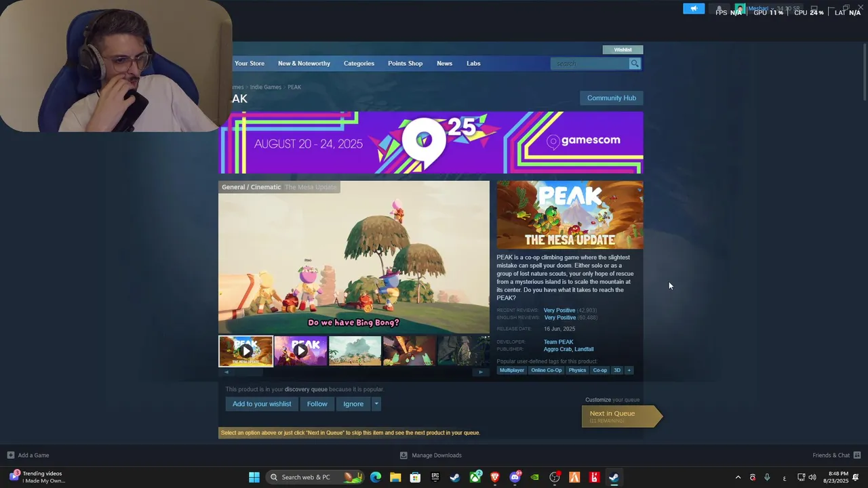Image resolution: width=868 pixels, height=488 pixels.
Task: Click the first Steam icon in the taskbar
Action: point(455,477)
